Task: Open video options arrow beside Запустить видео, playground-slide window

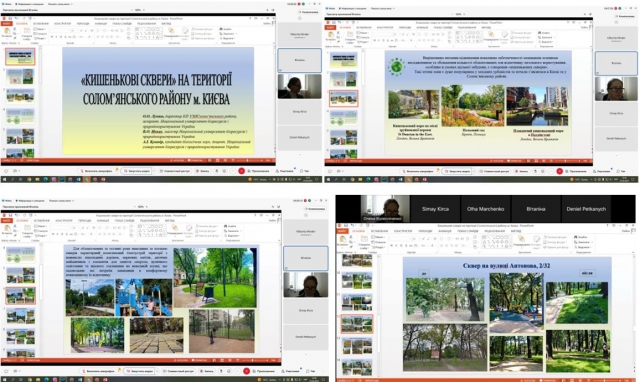Action: click(x=156, y=371)
